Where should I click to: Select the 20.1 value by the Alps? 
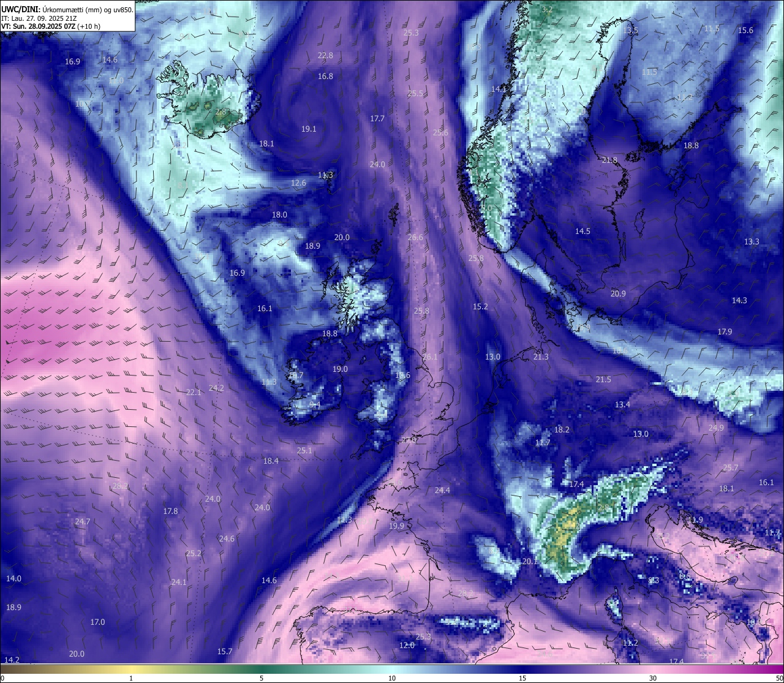[x=530, y=561]
